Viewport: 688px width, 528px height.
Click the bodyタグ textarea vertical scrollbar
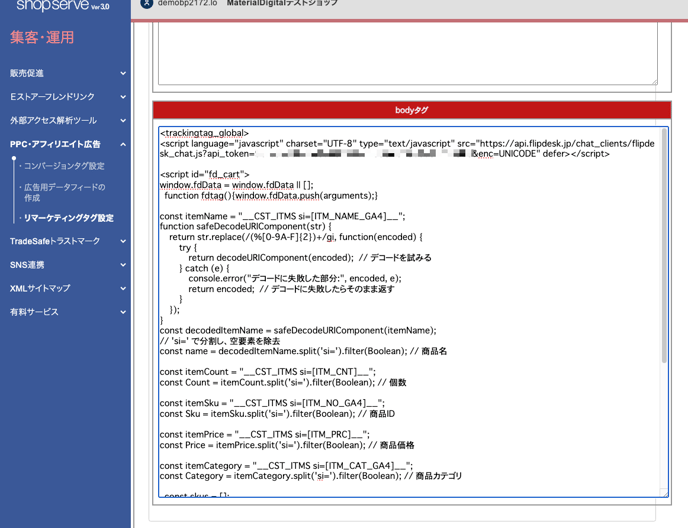tap(664, 246)
